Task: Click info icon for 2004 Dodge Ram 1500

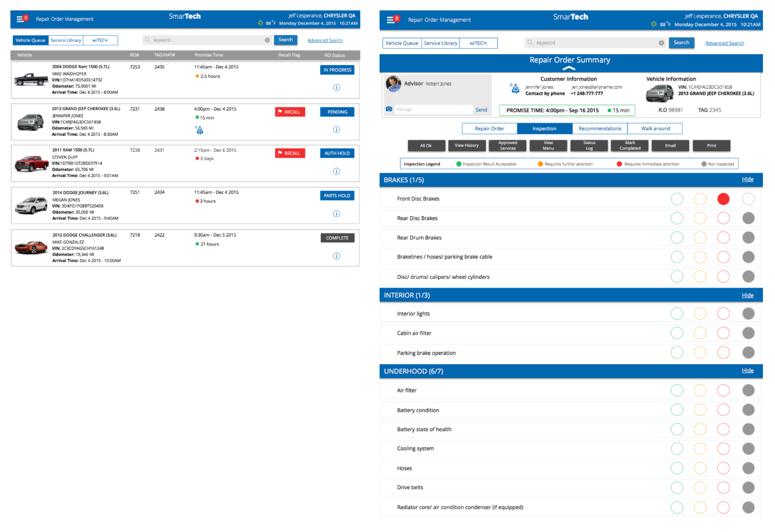Action: tap(336, 87)
